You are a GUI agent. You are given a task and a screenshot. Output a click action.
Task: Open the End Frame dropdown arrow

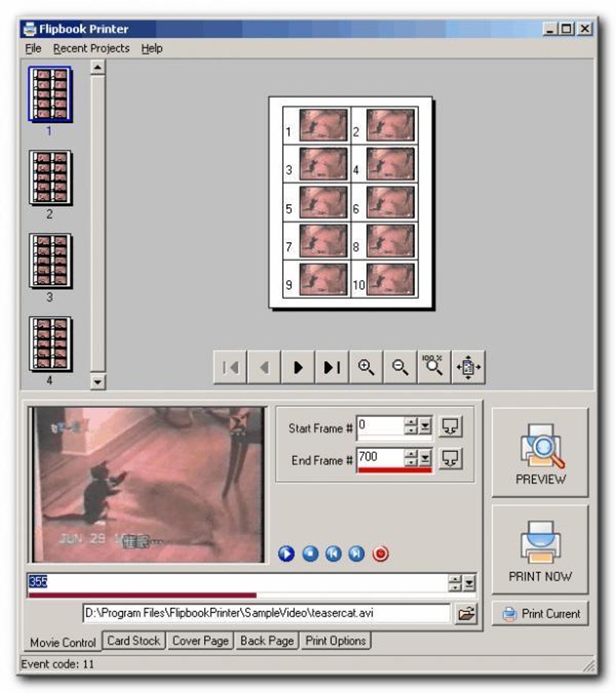425,458
